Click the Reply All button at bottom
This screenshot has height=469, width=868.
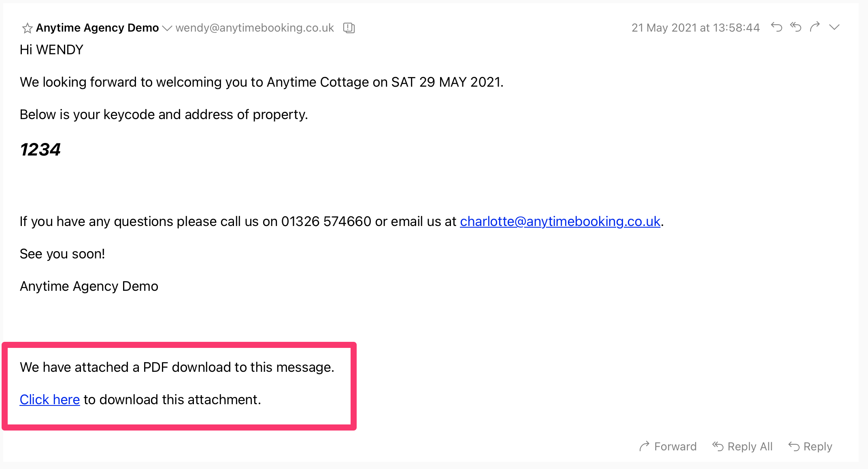pyautogui.click(x=742, y=446)
